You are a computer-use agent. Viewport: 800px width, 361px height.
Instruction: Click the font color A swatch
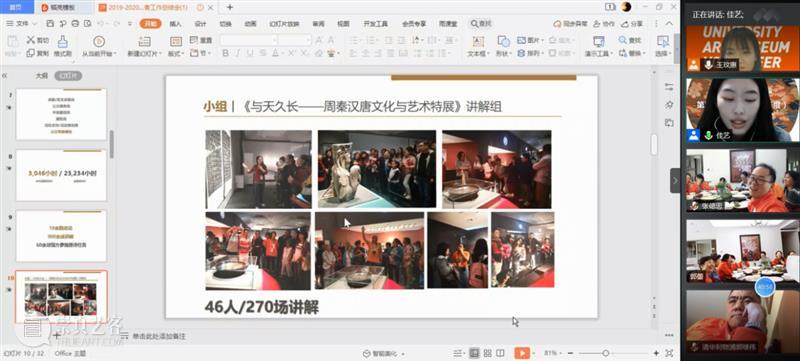[x=275, y=53]
